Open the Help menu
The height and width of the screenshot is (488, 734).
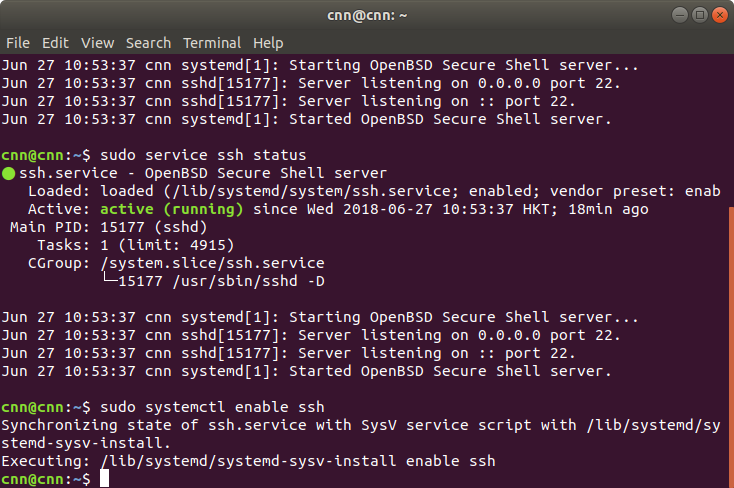[268, 43]
